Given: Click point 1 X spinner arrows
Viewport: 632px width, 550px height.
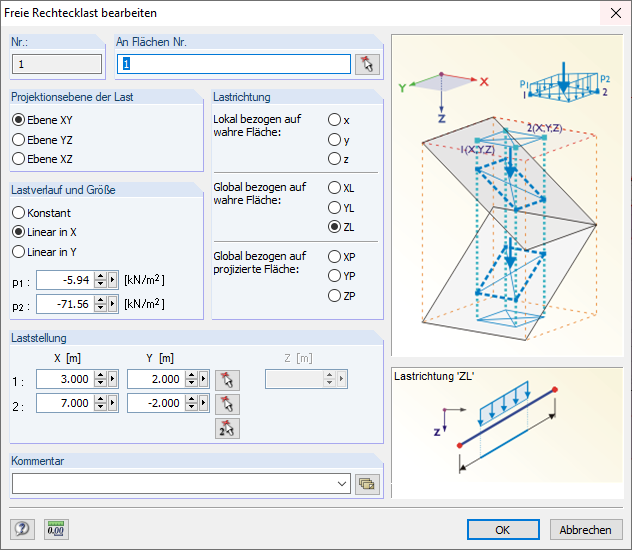Looking at the screenshot, I should [100, 379].
